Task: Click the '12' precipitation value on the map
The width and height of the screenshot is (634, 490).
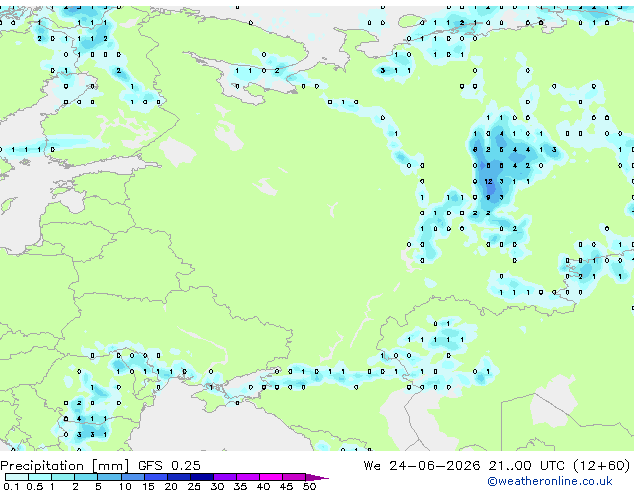Action: click(488, 182)
